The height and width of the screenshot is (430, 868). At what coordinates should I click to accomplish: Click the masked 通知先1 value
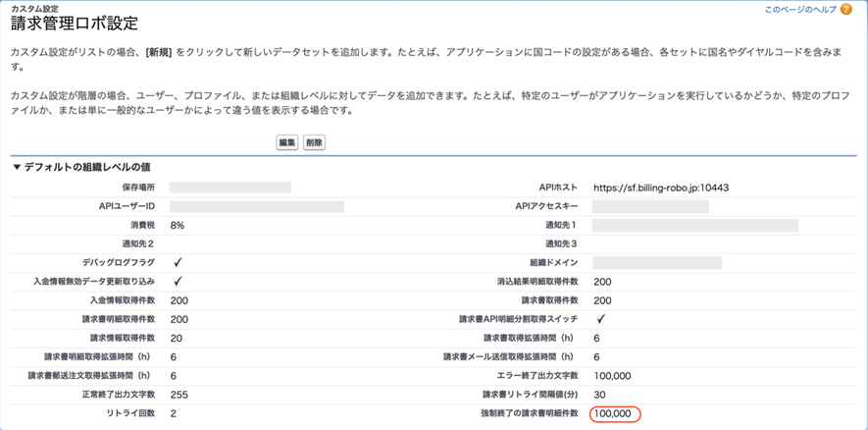[694, 225]
